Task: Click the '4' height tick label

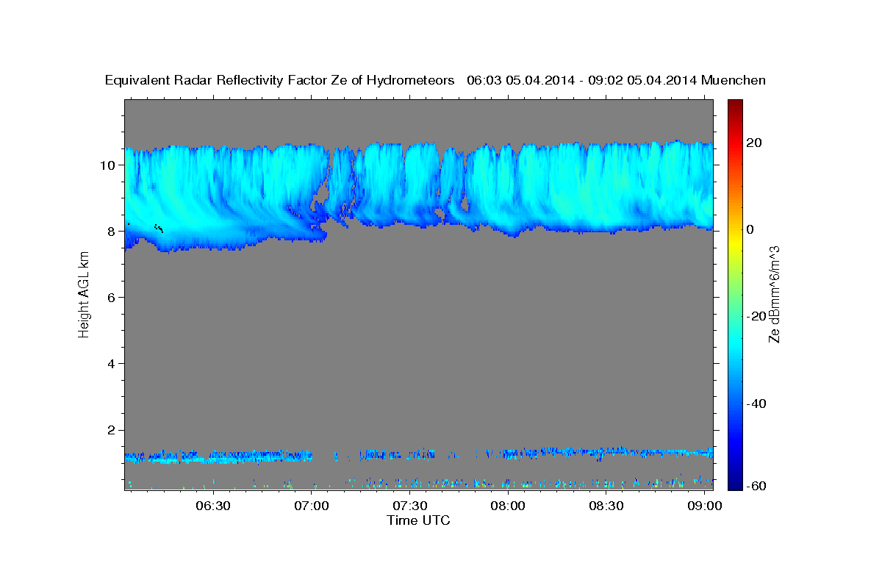Action: pos(112,363)
